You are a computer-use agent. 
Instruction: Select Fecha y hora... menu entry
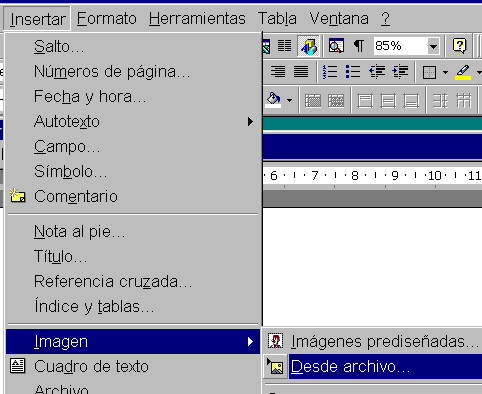tap(133, 96)
